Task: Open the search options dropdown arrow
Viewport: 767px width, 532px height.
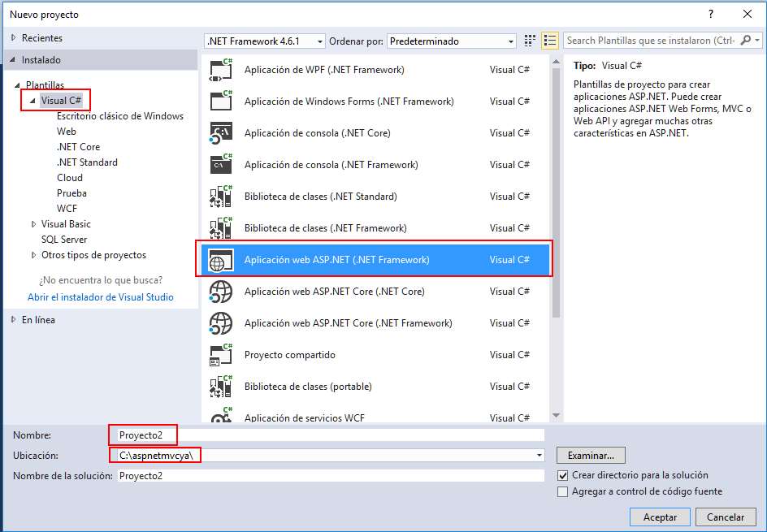Action: click(757, 40)
